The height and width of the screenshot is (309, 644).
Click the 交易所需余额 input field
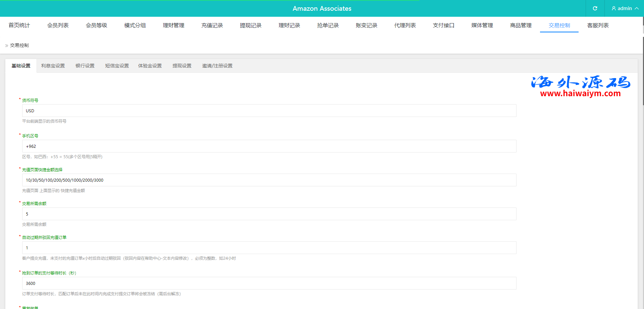coord(269,214)
